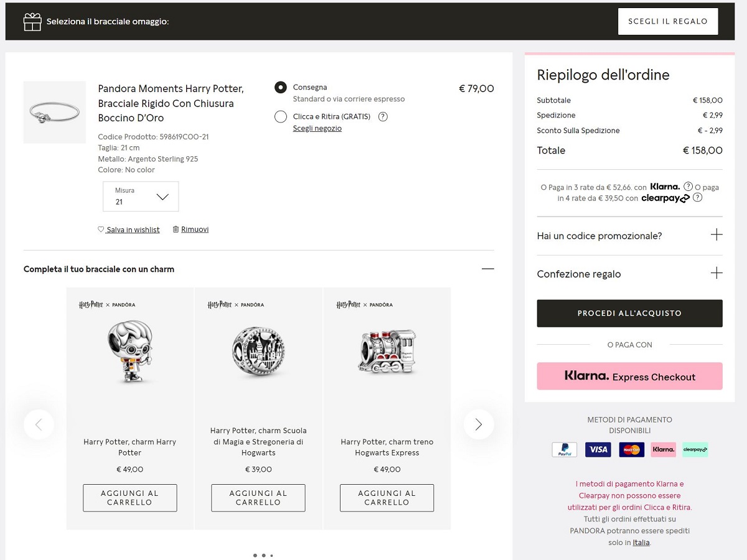Select the Clicca e Ritira radio option
Screen dimensions: 747x560
[281, 116]
